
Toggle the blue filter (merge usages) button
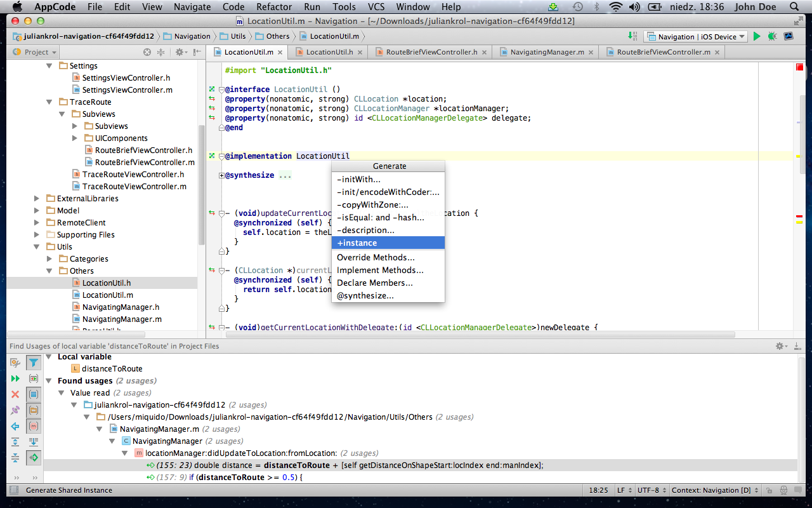click(x=34, y=363)
